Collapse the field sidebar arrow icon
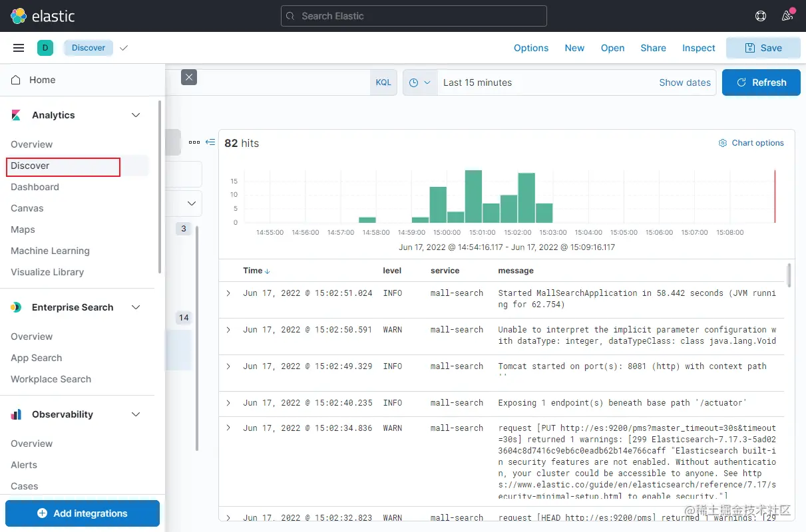Image resolution: width=806 pixels, height=532 pixels. pyautogui.click(x=210, y=142)
